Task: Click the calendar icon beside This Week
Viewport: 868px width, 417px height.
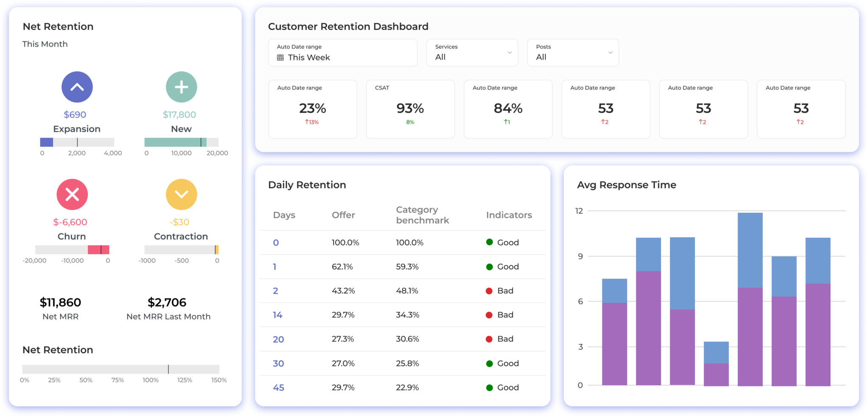Action: pyautogui.click(x=280, y=58)
